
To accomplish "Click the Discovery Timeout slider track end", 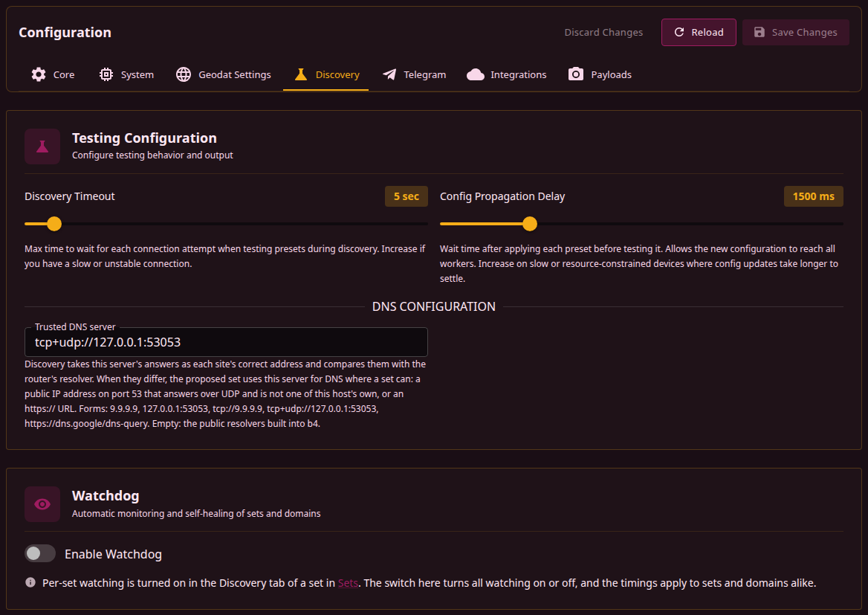I will 425,224.
